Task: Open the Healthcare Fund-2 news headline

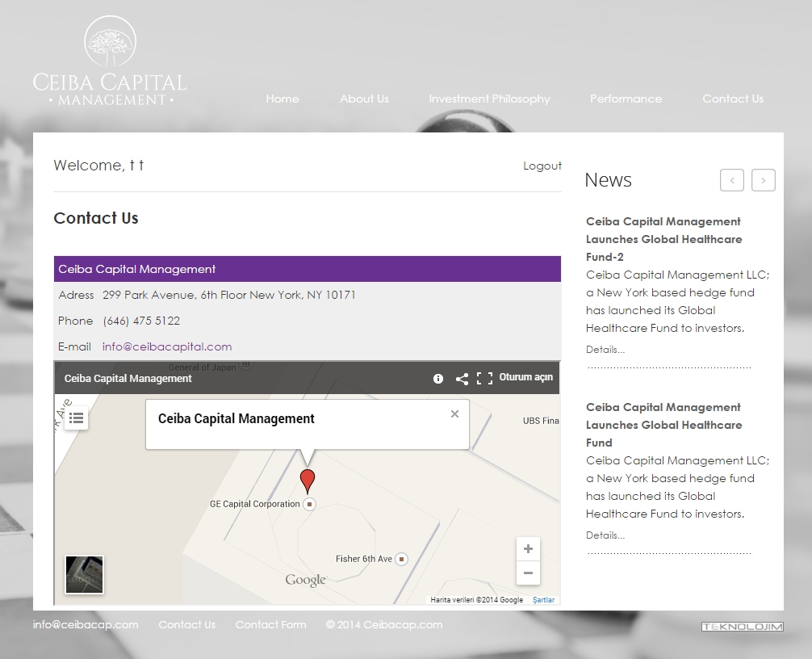Action: click(664, 239)
